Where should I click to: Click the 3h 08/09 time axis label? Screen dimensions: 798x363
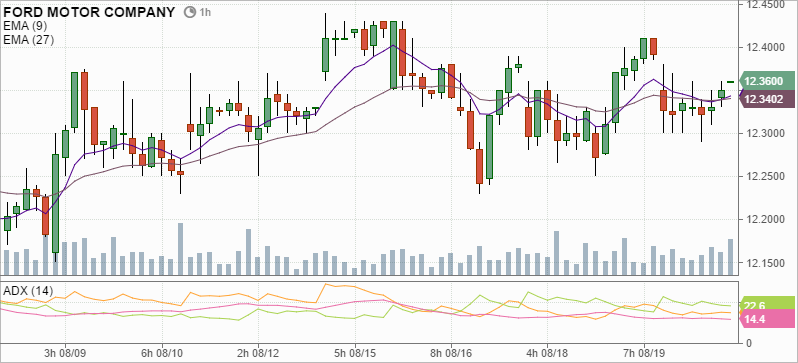click(65, 352)
